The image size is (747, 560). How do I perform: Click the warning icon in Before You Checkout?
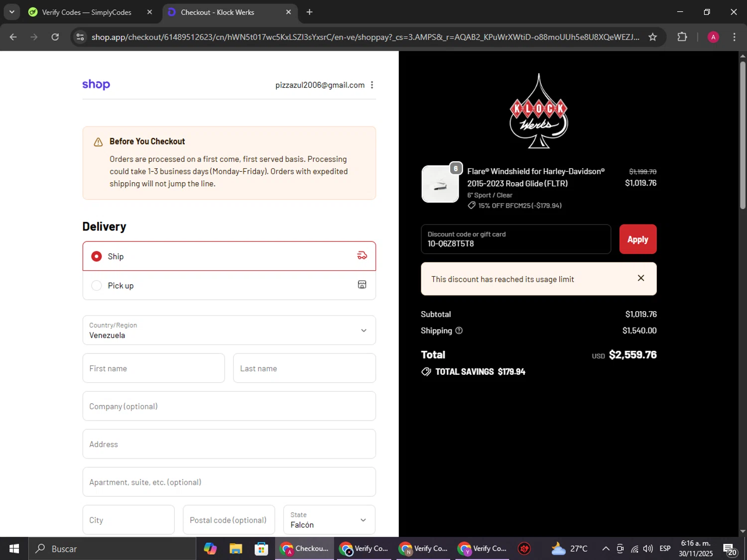(x=99, y=142)
